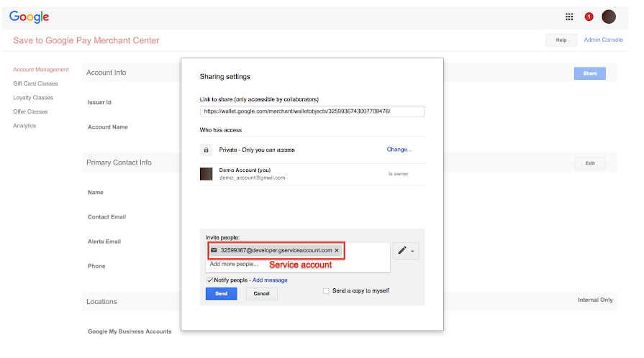Click the Who has access heading

[x=221, y=129]
